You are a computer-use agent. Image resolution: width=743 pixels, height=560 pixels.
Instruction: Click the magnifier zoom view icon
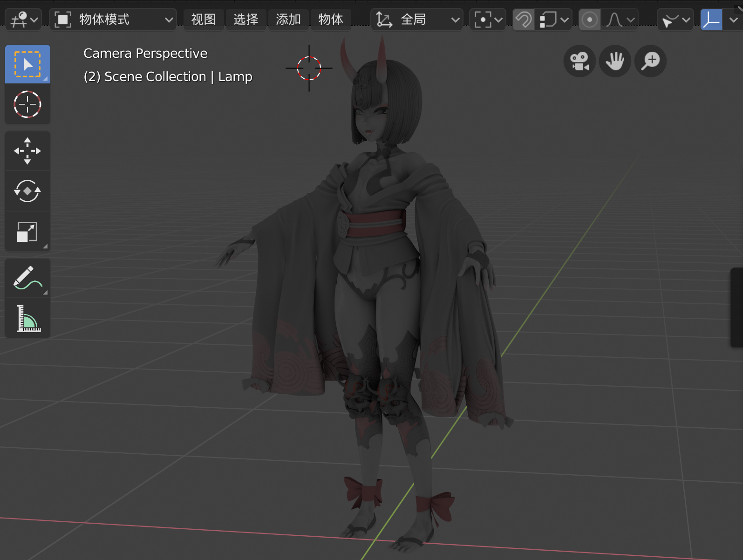pos(650,61)
